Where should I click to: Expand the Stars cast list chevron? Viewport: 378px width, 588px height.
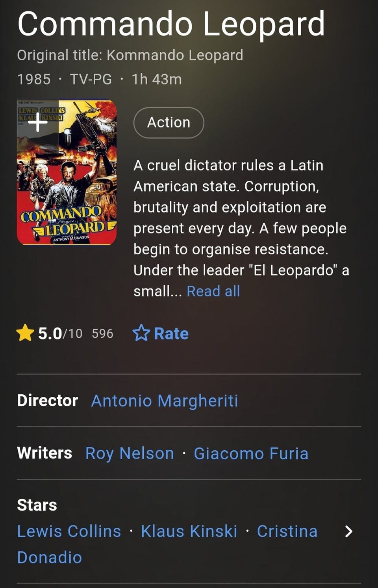[x=348, y=531]
